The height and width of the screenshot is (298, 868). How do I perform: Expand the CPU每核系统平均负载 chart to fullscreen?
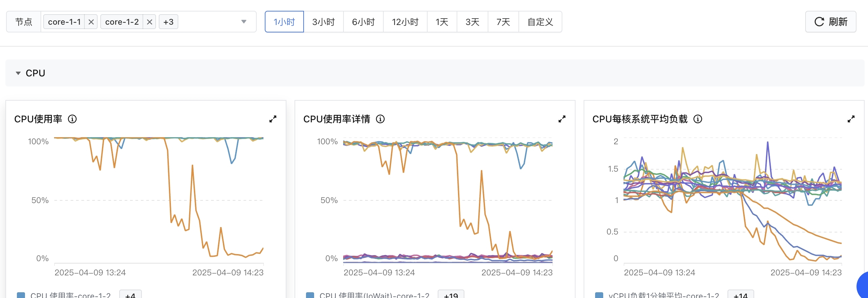point(851,119)
